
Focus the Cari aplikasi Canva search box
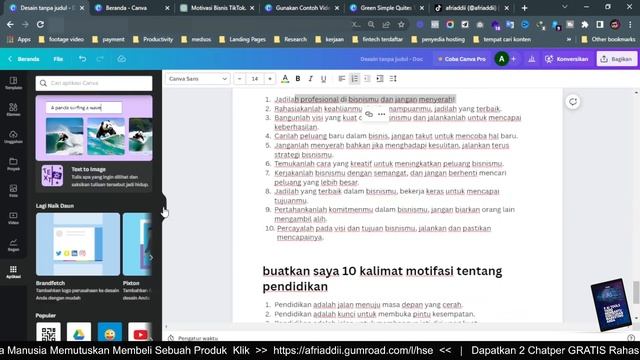pyautogui.click(x=94, y=83)
